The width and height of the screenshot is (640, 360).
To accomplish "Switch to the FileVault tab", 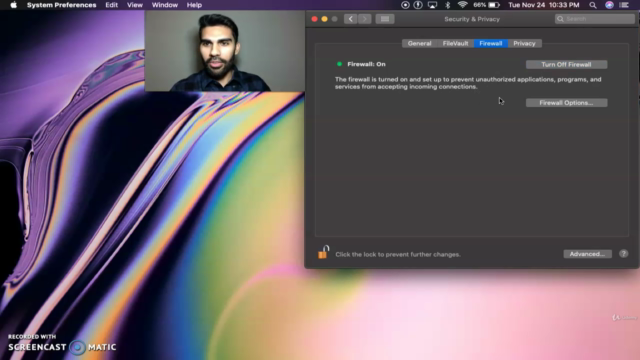I will click(x=456, y=43).
